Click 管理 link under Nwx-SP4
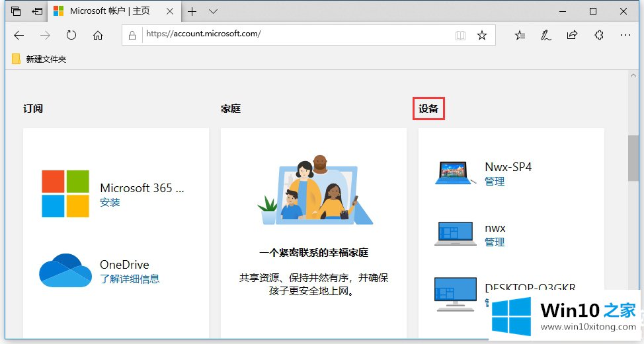 [495, 181]
